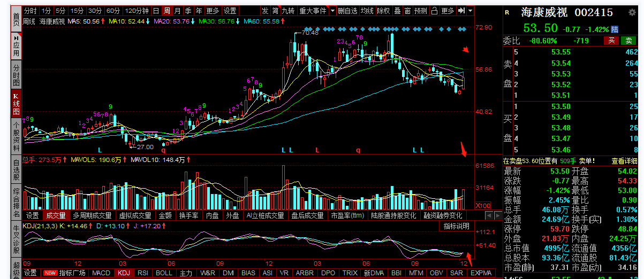Click the sell level 5 price 53.55
This screenshot has height=279, width=644.
click(x=561, y=52)
